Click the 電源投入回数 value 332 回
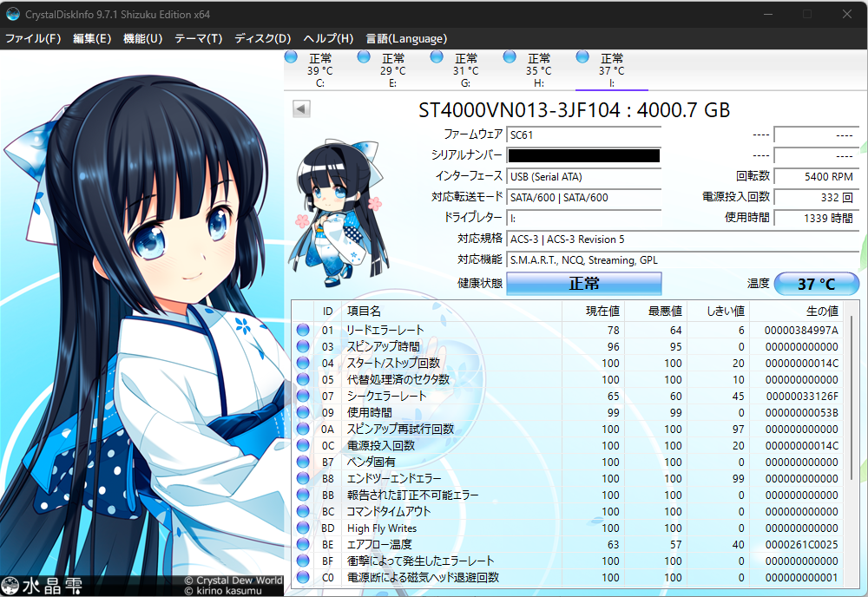This screenshot has width=868, height=597. (817, 198)
